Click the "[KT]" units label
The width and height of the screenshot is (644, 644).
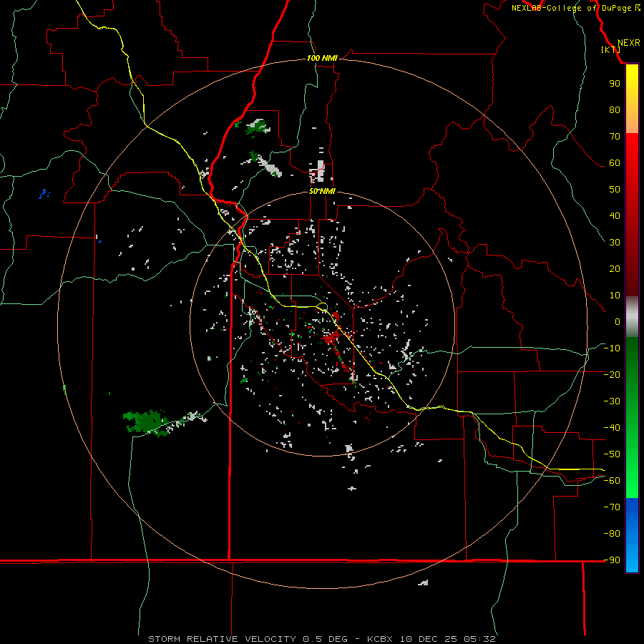coord(611,49)
